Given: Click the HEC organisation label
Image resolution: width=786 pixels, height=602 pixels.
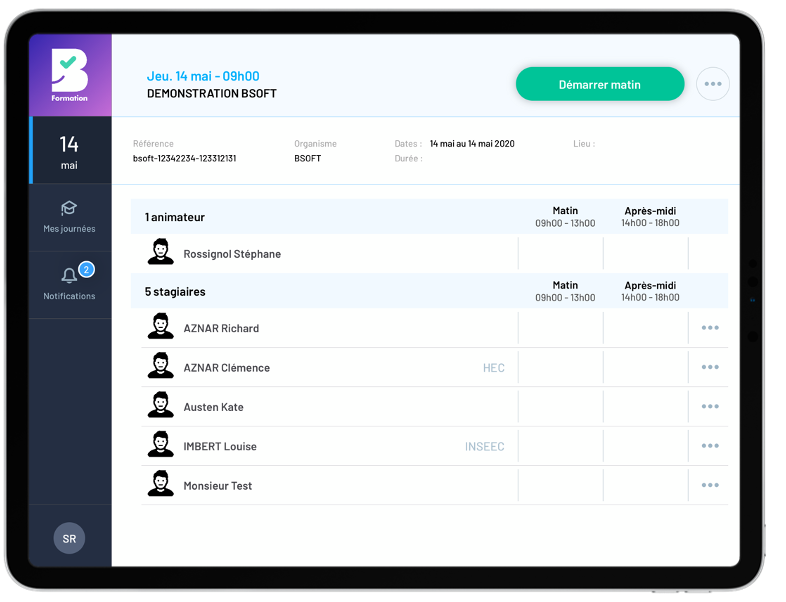Looking at the screenshot, I should pos(494,368).
